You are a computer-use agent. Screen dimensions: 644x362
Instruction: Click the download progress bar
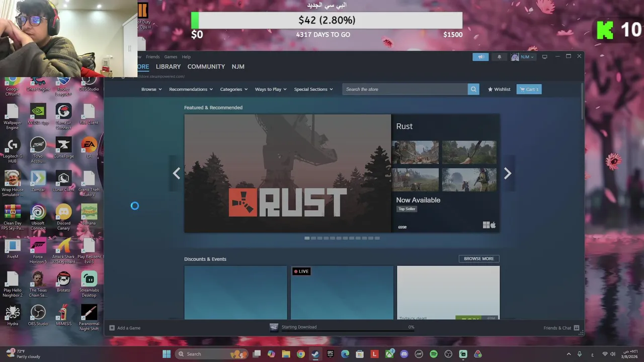coord(347,331)
